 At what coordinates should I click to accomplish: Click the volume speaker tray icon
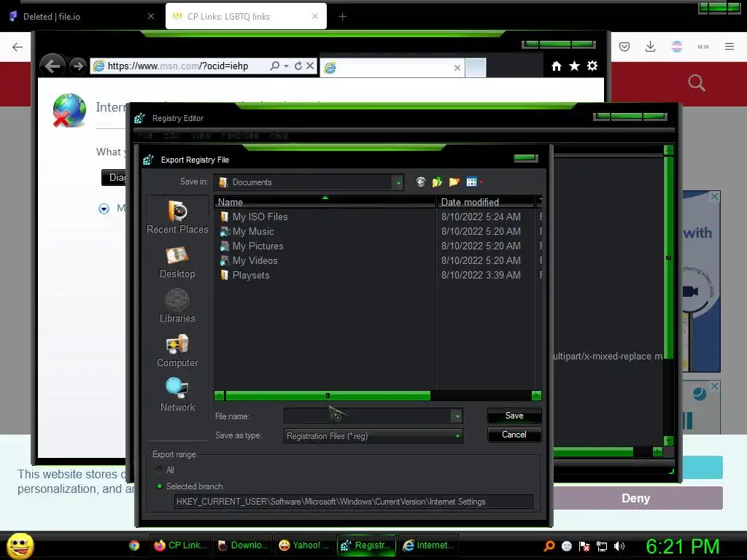619,546
